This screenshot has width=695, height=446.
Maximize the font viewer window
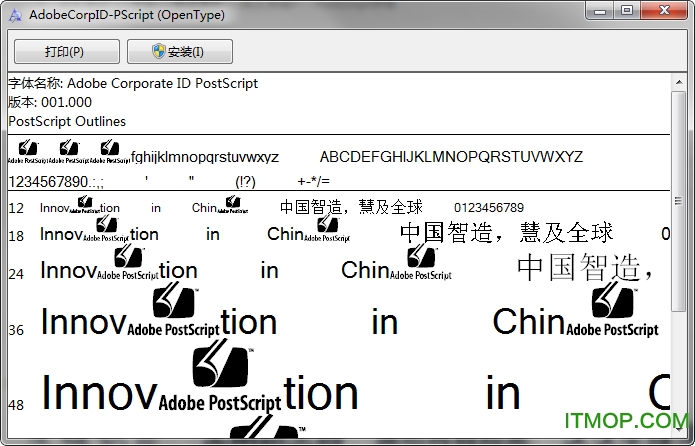click(627, 11)
